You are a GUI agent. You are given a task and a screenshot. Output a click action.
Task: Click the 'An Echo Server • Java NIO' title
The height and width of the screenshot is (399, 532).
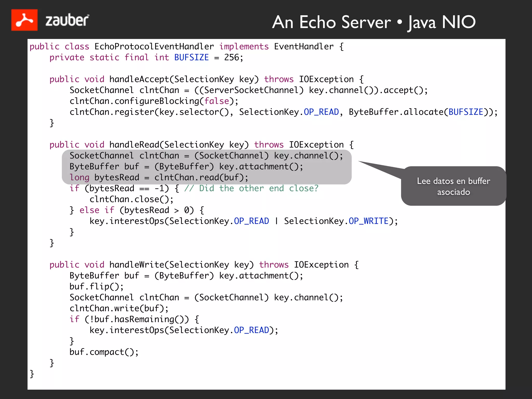[x=374, y=22]
